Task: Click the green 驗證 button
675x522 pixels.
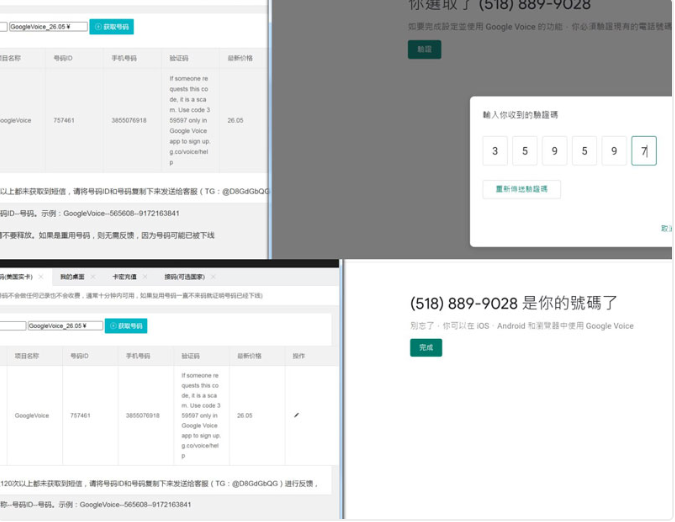Action: [x=424, y=49]
